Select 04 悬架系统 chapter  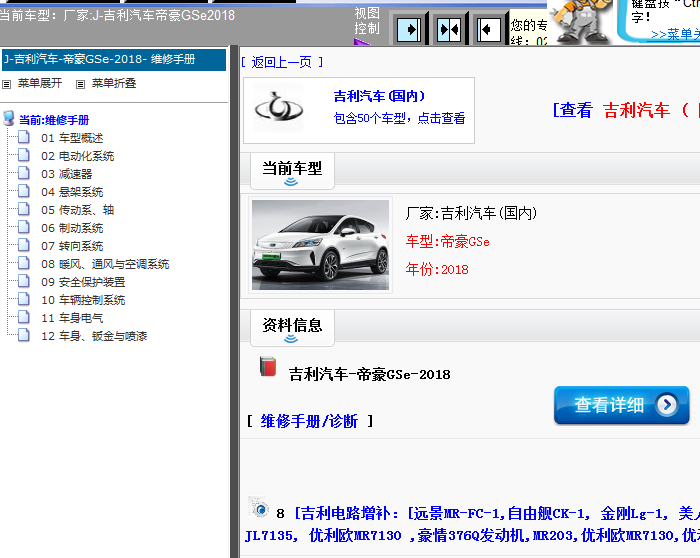72,192
